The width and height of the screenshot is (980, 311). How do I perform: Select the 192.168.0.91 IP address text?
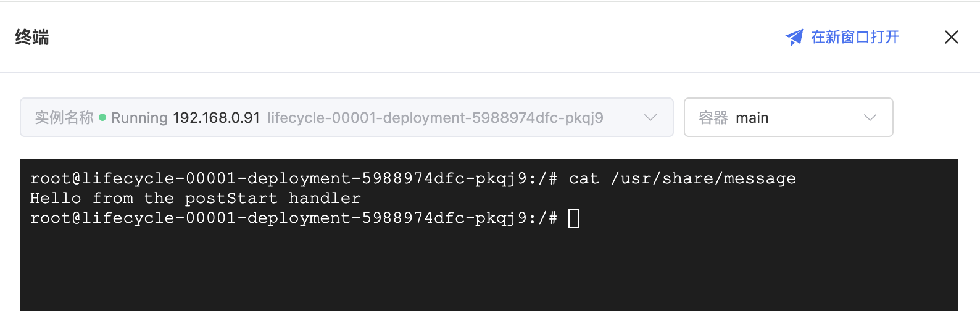point(216,117)
